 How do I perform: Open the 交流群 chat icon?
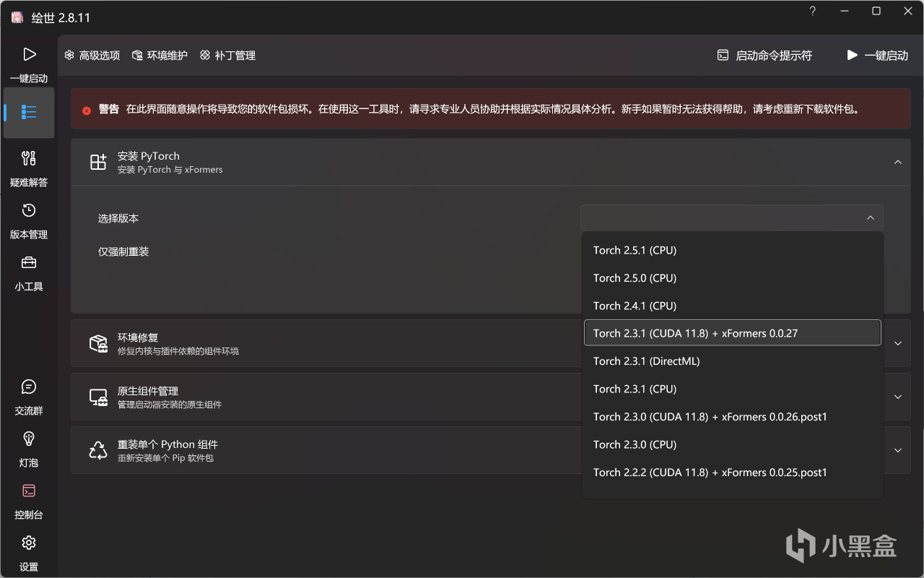pyautogui.click(x=29, y=387)
